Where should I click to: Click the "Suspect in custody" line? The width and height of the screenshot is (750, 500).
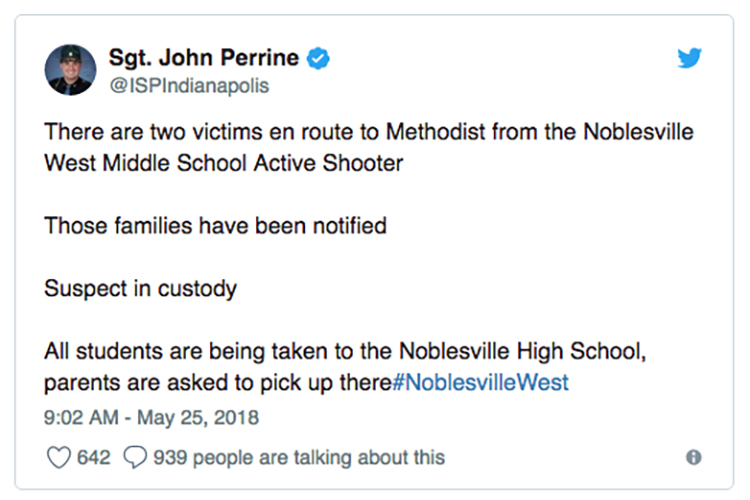pos(140,288)
